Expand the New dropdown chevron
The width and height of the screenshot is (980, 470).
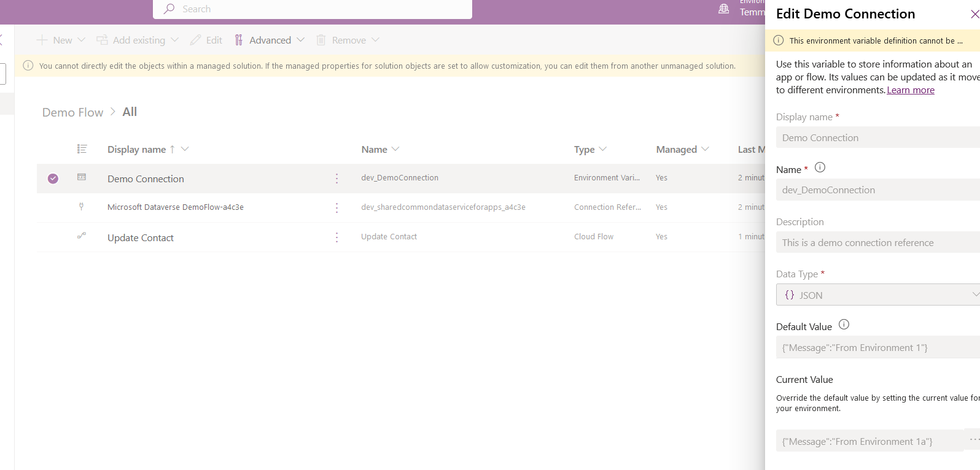click(81, 40)
